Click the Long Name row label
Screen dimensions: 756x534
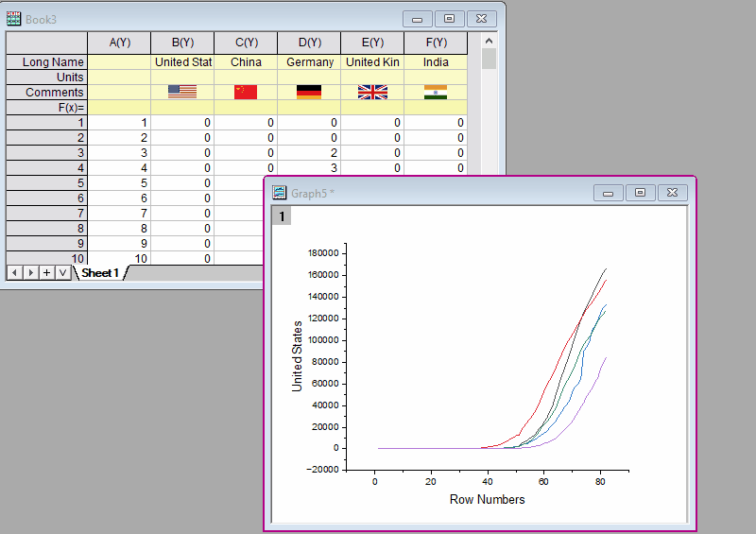tap(46, 61)
